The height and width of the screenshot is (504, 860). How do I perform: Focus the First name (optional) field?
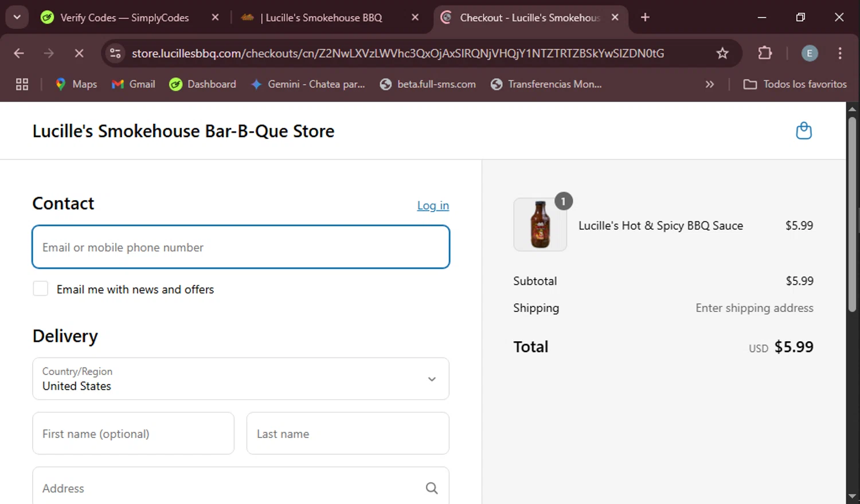[x=133, y=433]
